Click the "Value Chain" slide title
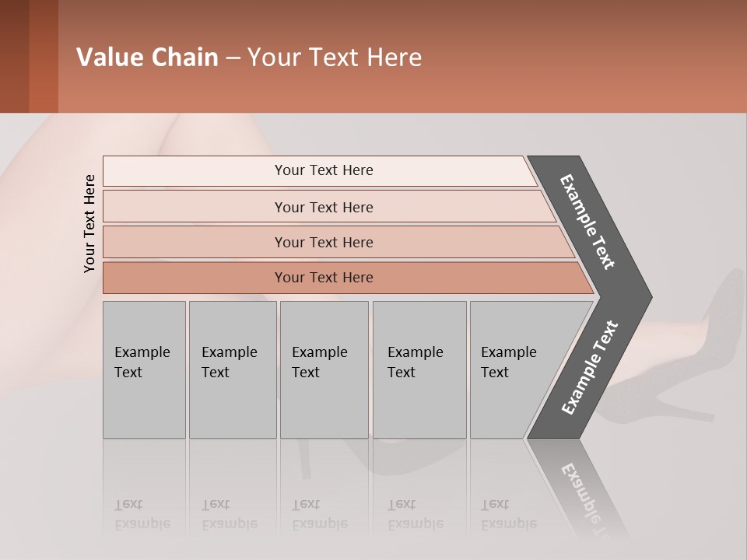 click(x=249, y=58)
